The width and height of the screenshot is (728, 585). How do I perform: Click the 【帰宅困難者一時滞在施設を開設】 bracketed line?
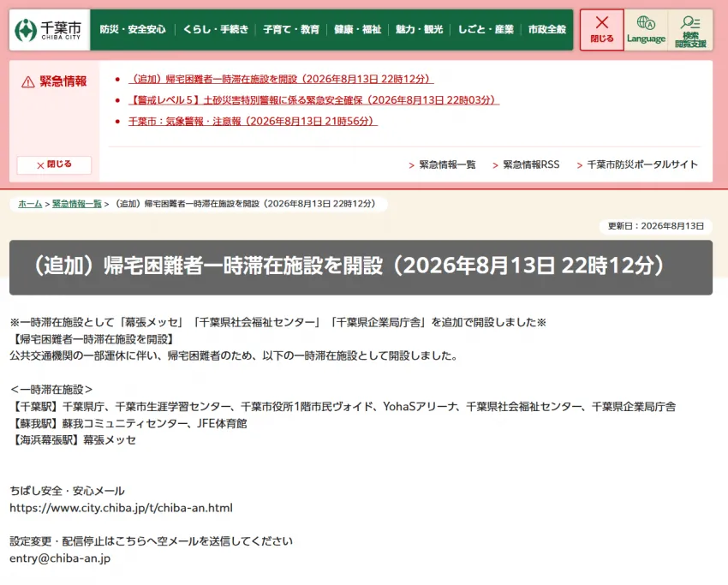pyautogui.click(x=92, y=339)
